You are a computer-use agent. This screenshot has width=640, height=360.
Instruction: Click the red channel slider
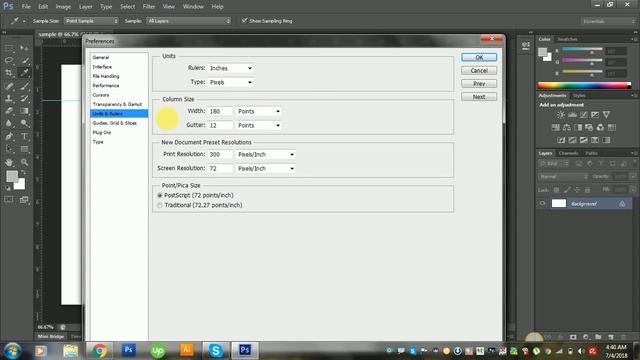582,50
